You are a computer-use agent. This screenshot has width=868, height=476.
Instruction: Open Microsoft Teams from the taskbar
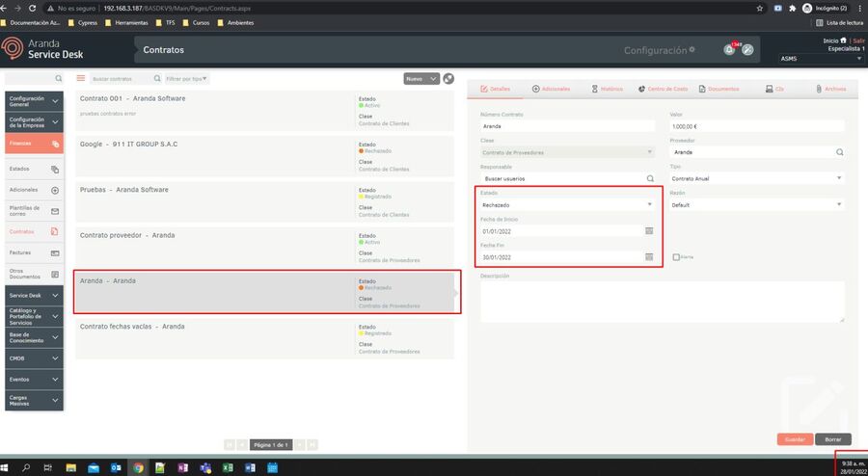pyautogui.click(x=205, y=467)
